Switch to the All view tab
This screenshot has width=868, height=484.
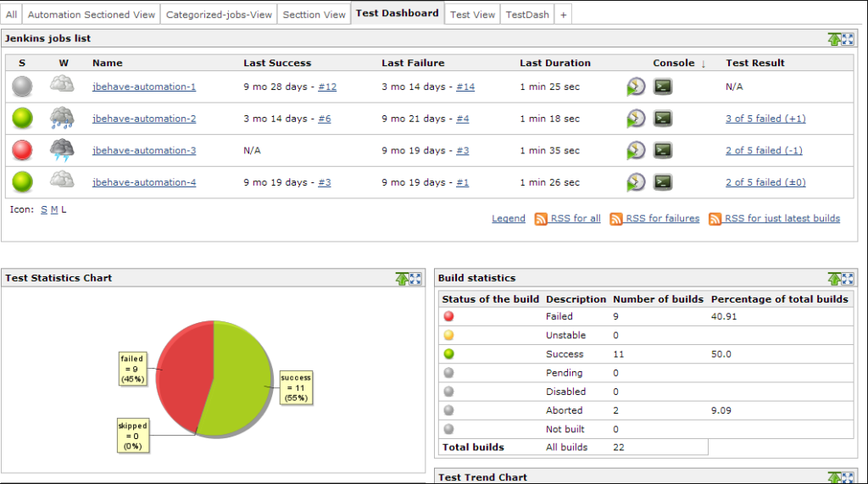click(x=12, y=14)
